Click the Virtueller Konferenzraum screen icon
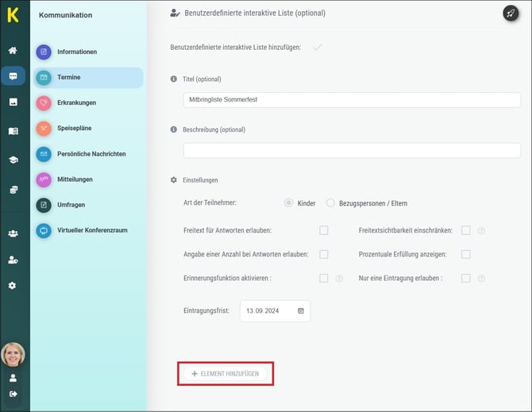 coord(44,230)
